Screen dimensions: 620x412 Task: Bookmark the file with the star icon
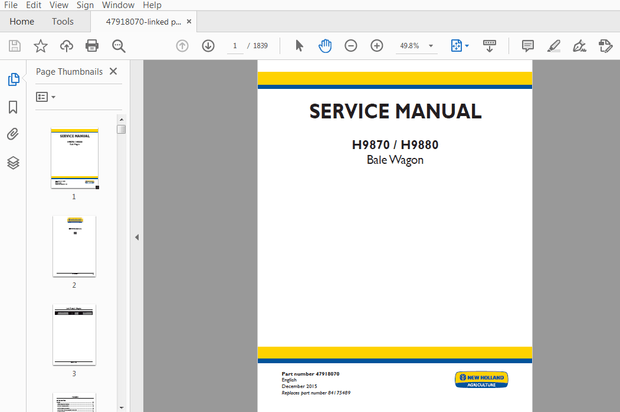pos(40,46)
